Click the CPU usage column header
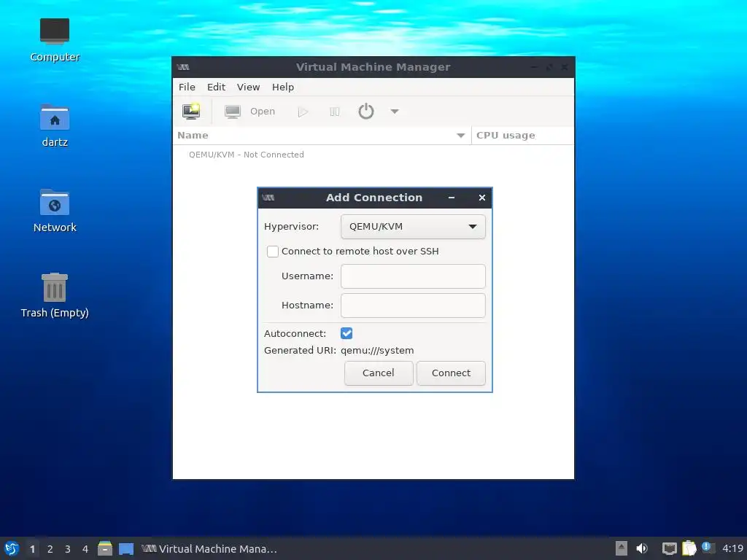The height and width of the screenshot is (560, 747). click(x=522, y=135)
